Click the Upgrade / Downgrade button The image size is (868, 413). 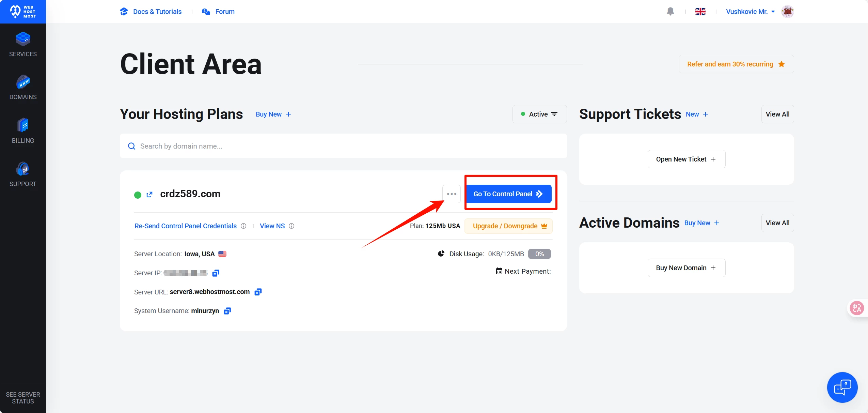point(509,226)
